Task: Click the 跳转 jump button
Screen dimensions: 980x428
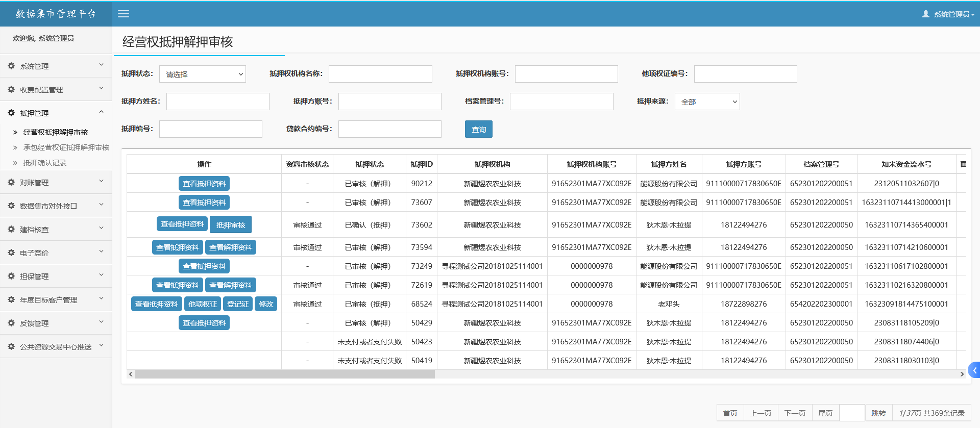Action: click(878, 413)
